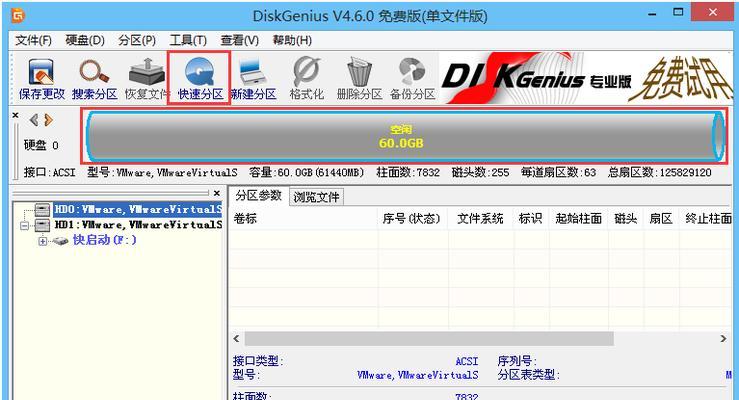Screen dimensions: 739x400
Task: Go to next disk with right arrow
Action: pyautogui.click(x=48, y=120)
